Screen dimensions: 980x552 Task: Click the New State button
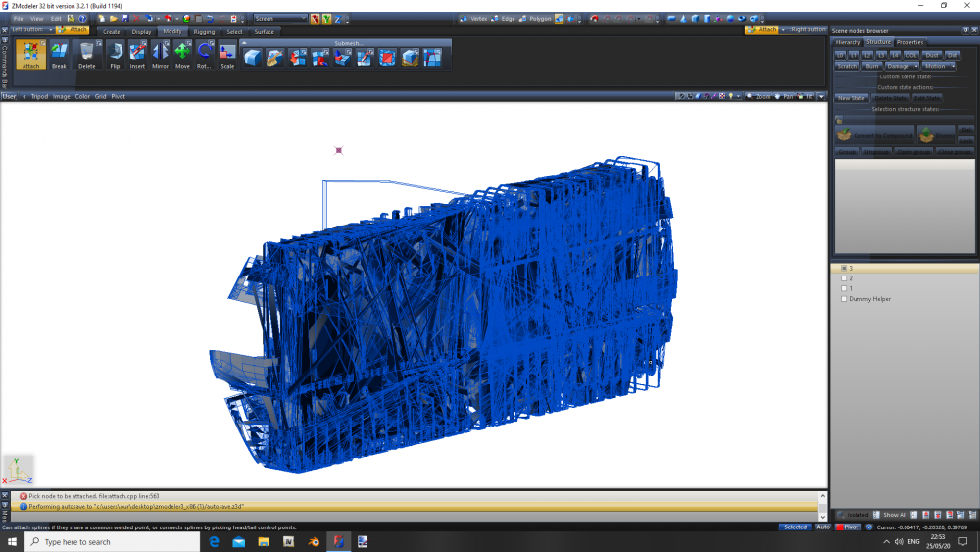tap(852, 98)
